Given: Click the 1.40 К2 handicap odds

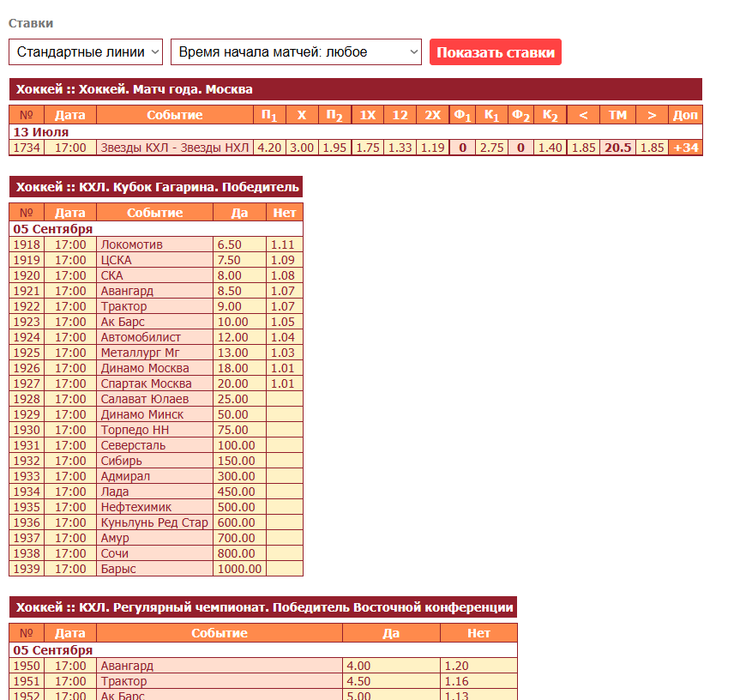Looking at the screenshot, I should click(550, 148).
